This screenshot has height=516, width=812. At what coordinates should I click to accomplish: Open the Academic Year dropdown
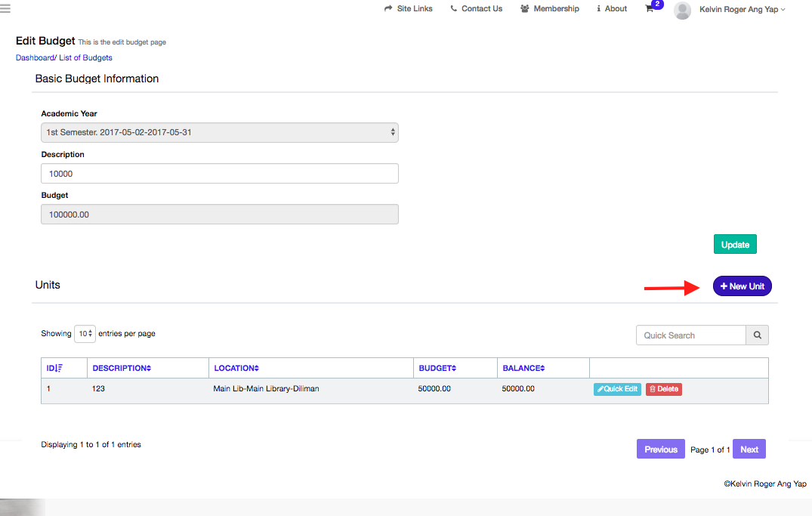219,133
